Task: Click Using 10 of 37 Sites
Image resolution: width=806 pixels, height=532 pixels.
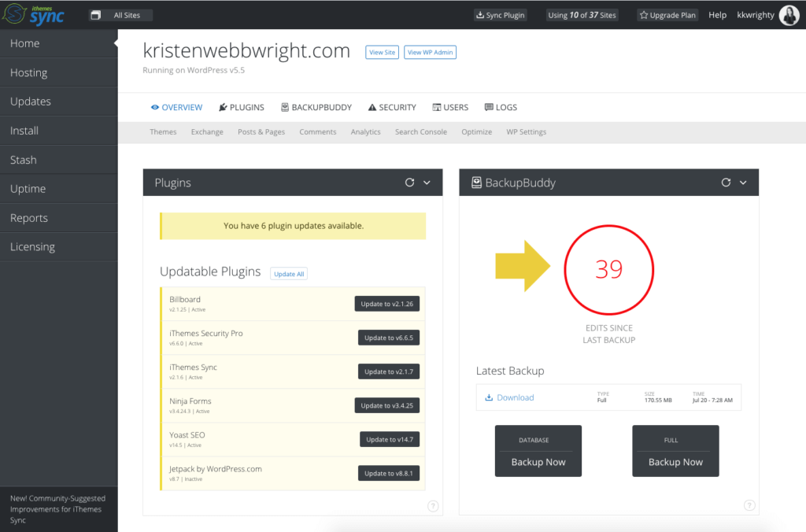Action: 582,16
